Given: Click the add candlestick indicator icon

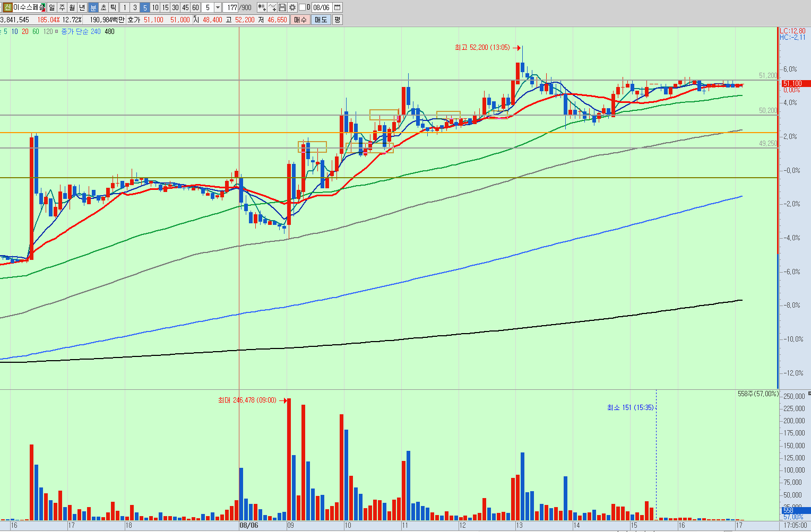Looking at the screenshot, I should 262,7.
